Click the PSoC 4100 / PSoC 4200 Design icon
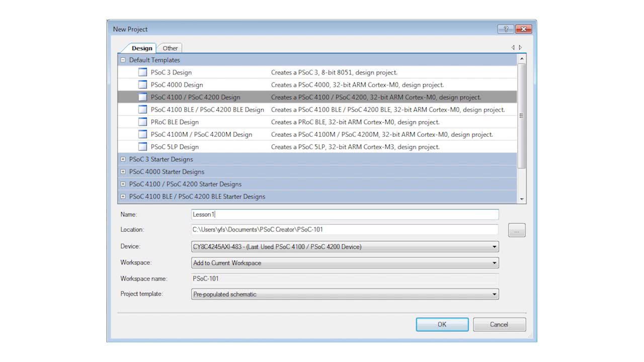Screen dimensions: 644x362 point(143,97)
